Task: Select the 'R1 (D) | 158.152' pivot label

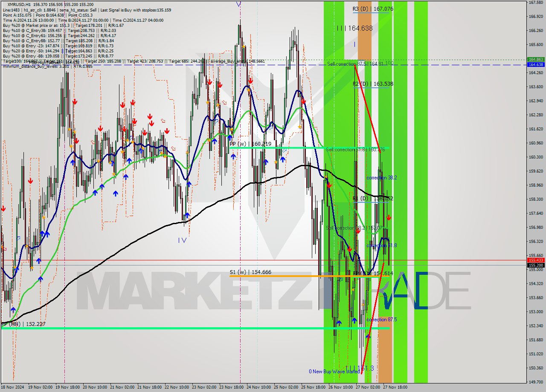Action: tap(373, 199)
